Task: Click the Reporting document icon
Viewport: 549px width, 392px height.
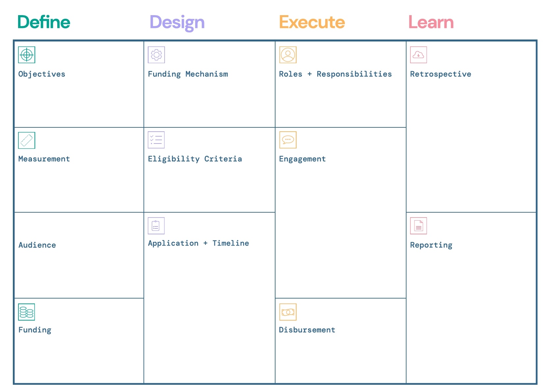Action: click(x=418, y=226)
